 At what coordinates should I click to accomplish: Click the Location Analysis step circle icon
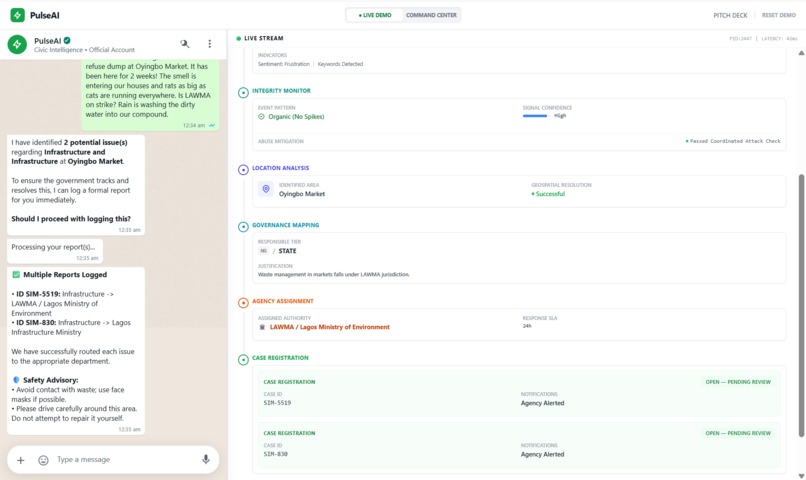pyautogui.click(x=243, y=170)
